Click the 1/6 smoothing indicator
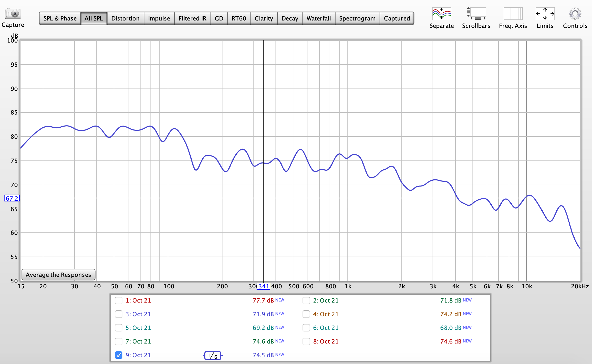 [x=212, y=356]
